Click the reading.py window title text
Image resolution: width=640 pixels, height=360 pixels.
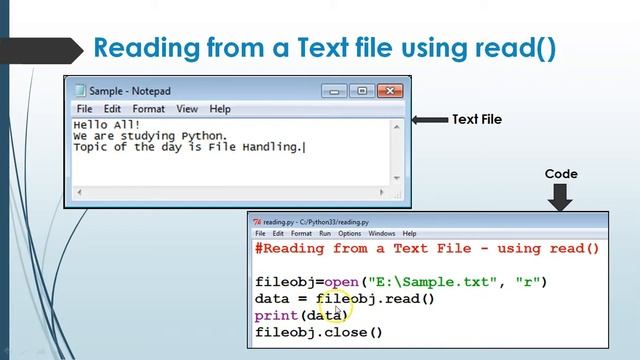coord(316,222)
